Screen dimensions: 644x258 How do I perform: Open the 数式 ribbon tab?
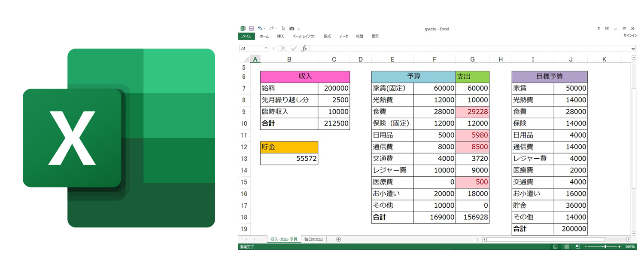328,37
